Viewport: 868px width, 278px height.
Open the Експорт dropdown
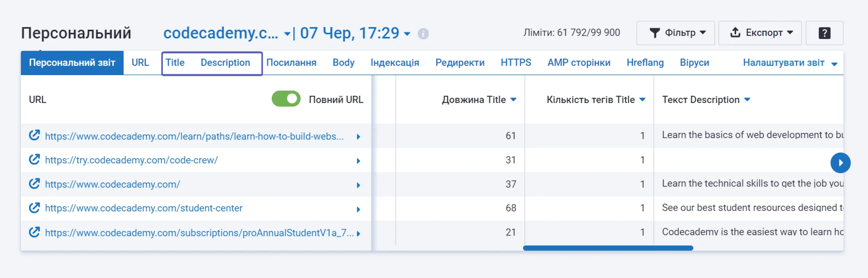[760, 33]
